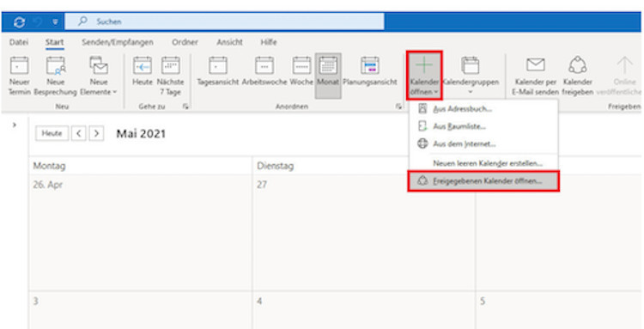Switch to Senden/Empfangen tab
This screenshot has width=644, height=329.
pyautogui.click(x=118, y=42)
